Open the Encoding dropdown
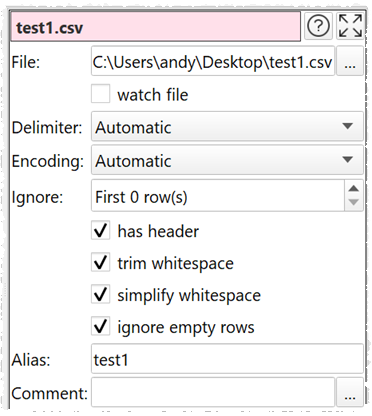The image size is (372, 416). point(227,160)
